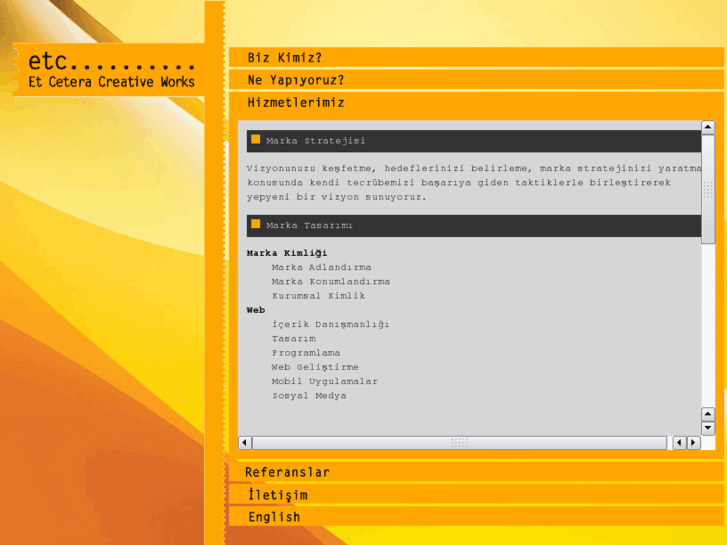The width and height of the screenshot is (727, 545).
Task: Click the horizontal scrollbar right arrow
Action: tap(693, 442)
